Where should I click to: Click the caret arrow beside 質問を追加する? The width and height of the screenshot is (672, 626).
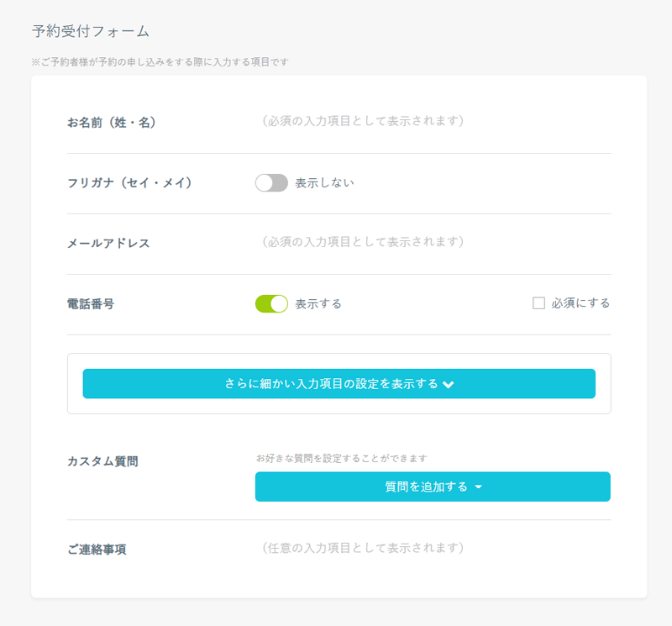coord(478,487)
